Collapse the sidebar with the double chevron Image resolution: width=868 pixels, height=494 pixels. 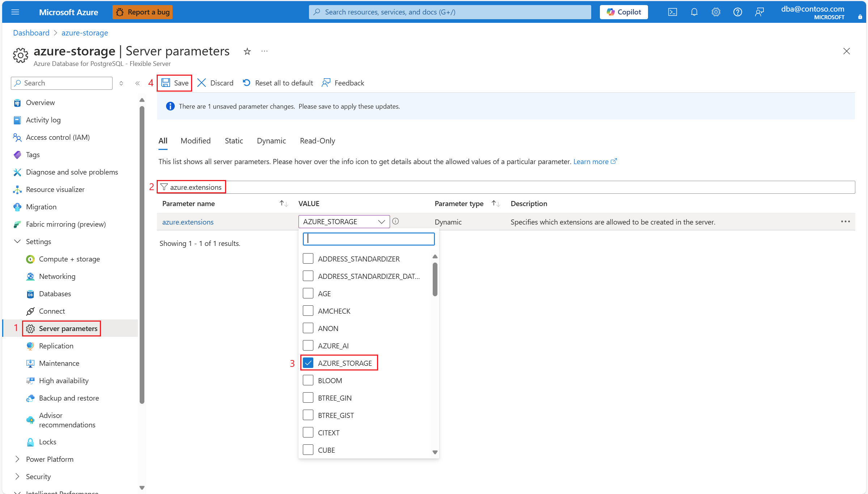[x=137, y=83]
